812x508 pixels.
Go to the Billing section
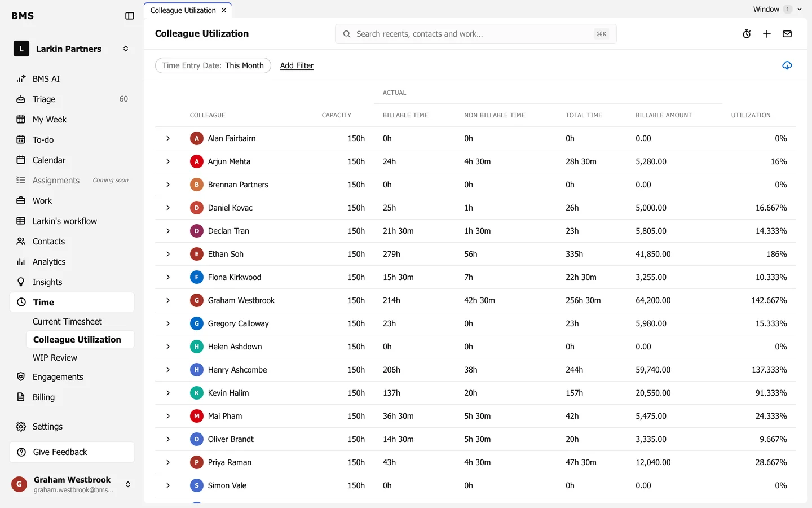(72, 397)
